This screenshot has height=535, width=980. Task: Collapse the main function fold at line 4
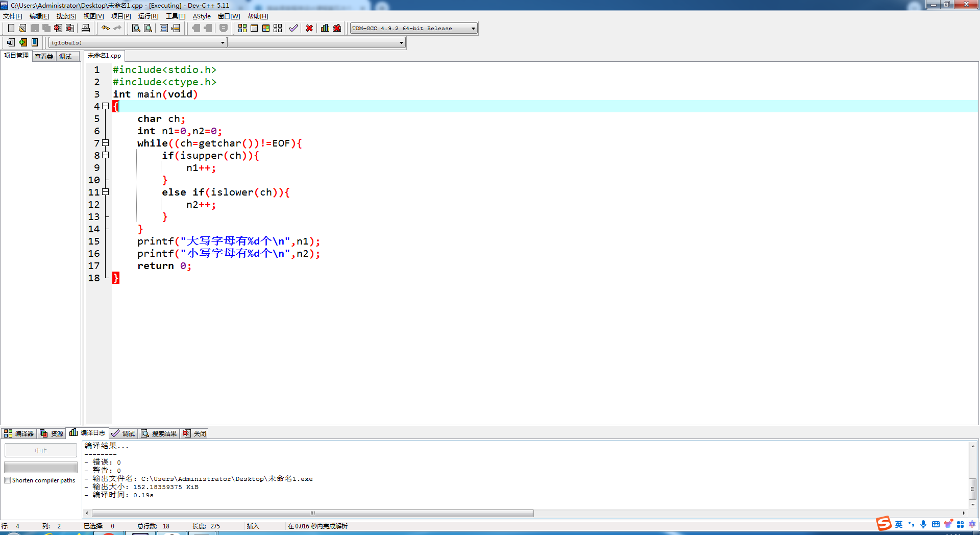106,106
